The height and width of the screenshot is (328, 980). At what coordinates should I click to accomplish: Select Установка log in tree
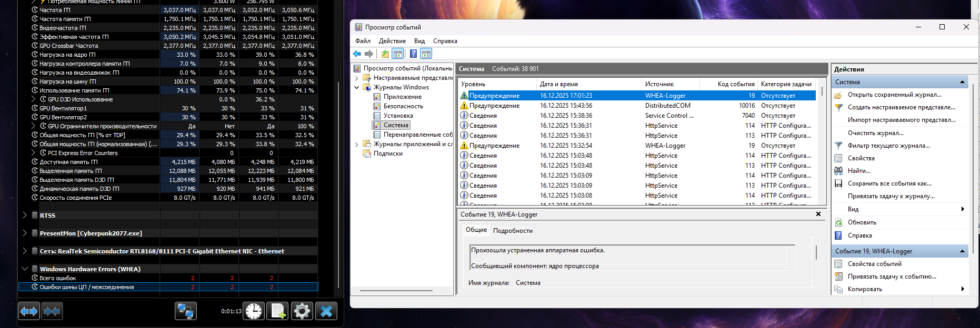tap(398, 116)
